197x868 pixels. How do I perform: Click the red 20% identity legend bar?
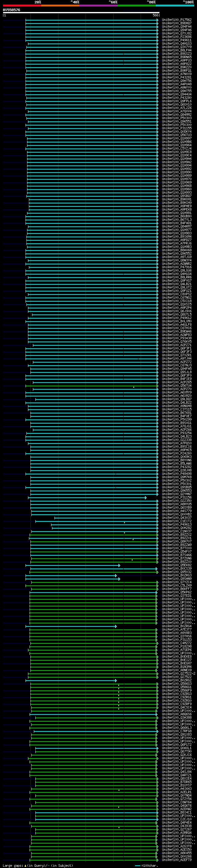click(x=22, y=6)
